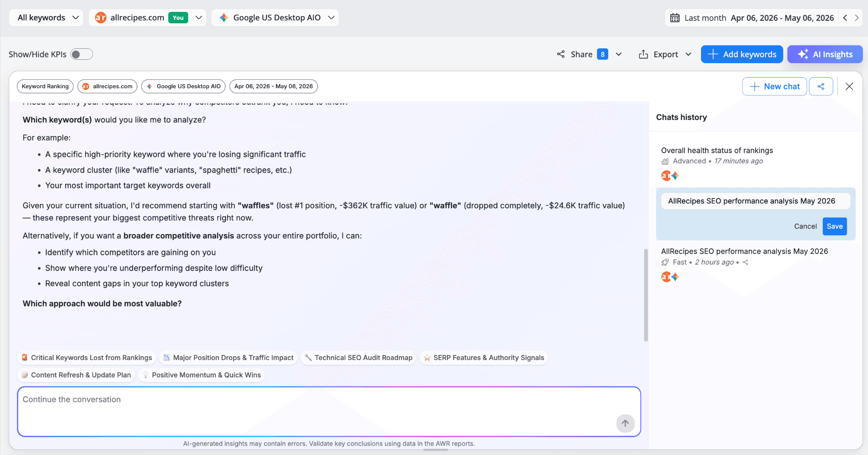Pick Positive Momentum & Quick Wins suggestion
868x455 pixels.
(202, 375)
